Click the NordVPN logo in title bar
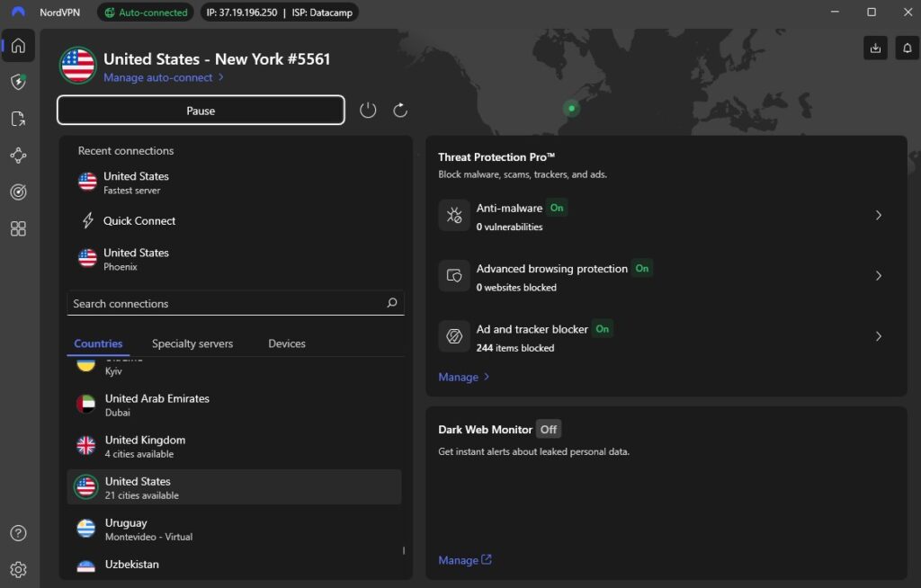Viewport: 921px width, 588px height. 18,12
